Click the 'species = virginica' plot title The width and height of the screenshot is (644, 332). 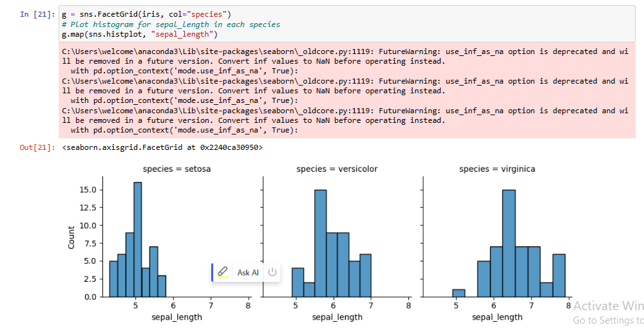click(x=497, y=169)
